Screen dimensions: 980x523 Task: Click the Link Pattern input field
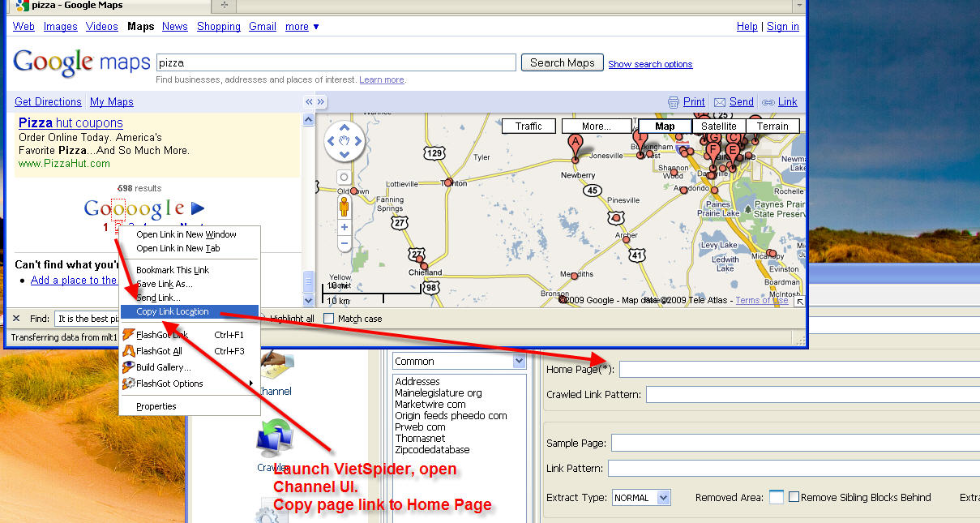click(794, 469)
